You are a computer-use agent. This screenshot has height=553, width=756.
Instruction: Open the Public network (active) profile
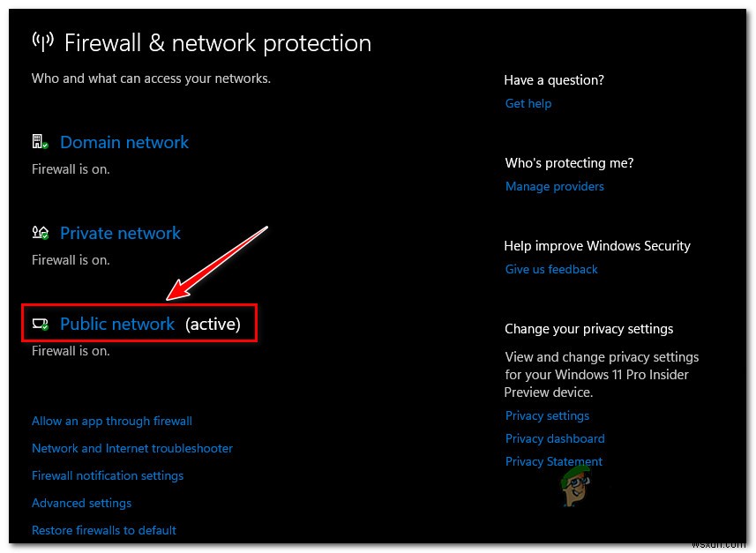117,324
